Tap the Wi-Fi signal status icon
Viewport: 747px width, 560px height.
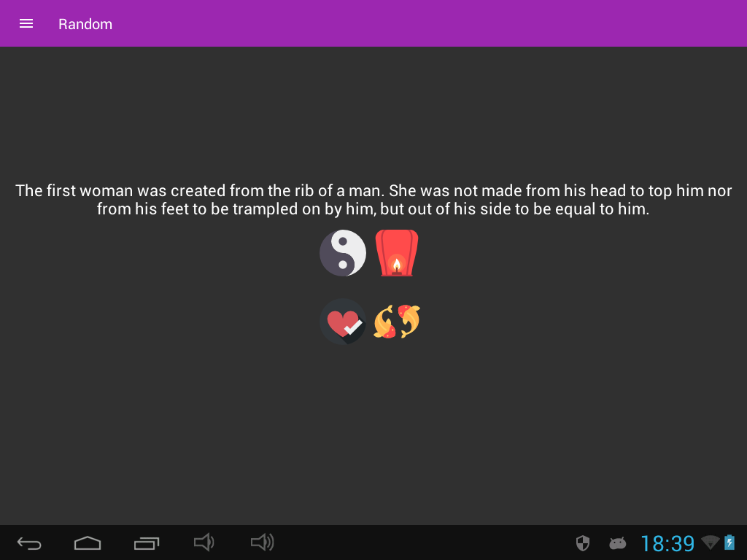click(x=711, y=542)
